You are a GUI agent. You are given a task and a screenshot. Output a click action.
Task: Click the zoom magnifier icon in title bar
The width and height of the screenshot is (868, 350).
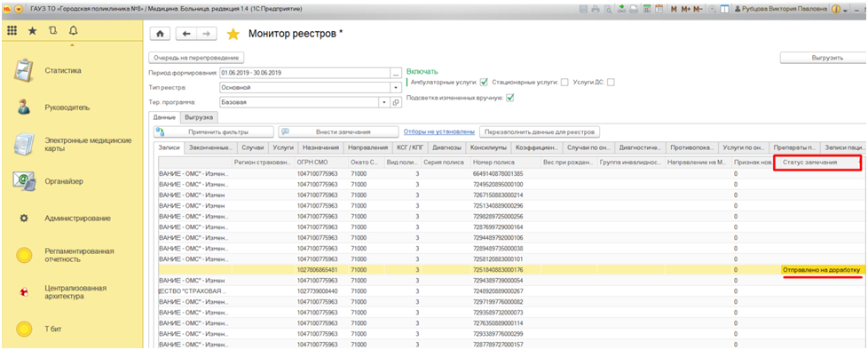click(x=713, y=10)
